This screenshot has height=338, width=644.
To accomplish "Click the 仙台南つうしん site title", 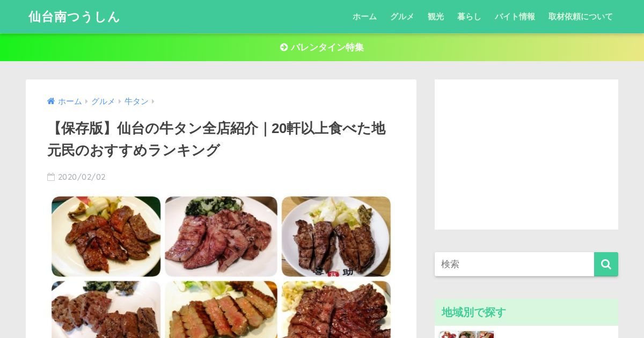I will click(74, 17).
